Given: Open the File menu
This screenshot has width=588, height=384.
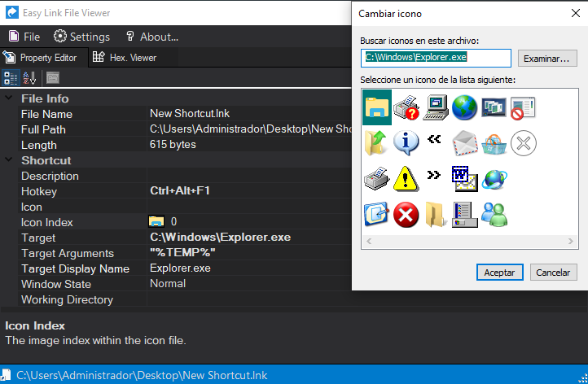Looking at the screenshot, I should [24, 37].
